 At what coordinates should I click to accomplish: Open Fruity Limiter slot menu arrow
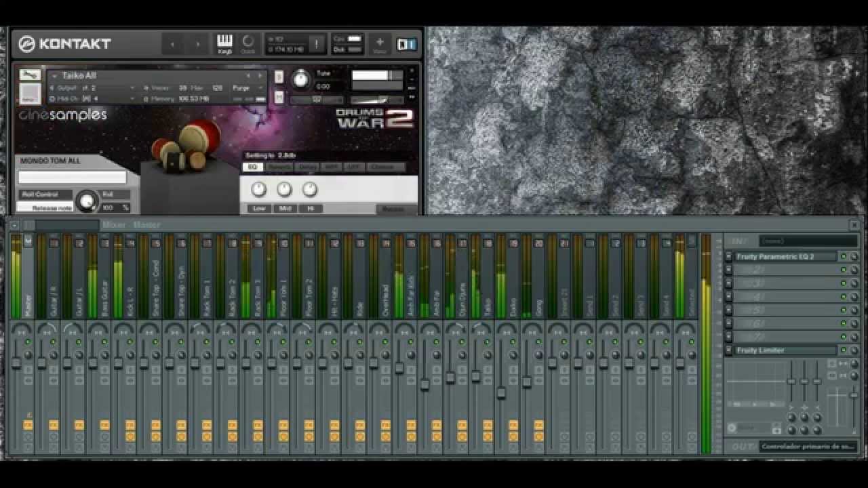[x=729, y=350]
